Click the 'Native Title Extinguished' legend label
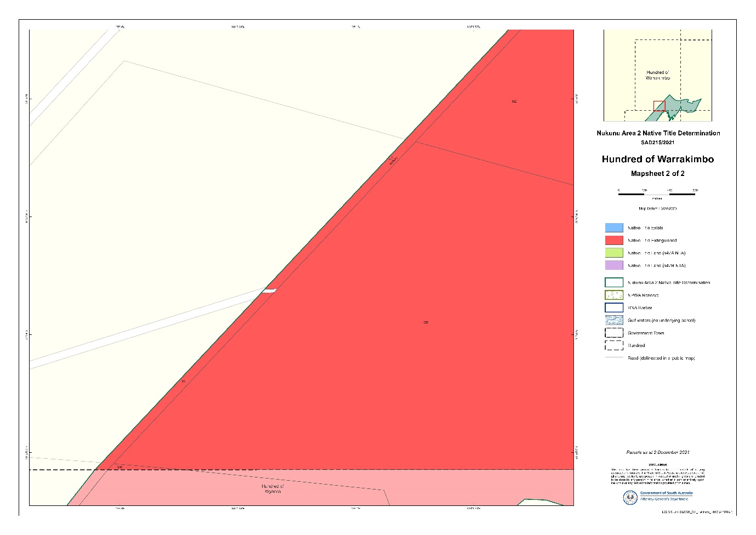Viewport: 756px width, 535px height. [652, 241]
